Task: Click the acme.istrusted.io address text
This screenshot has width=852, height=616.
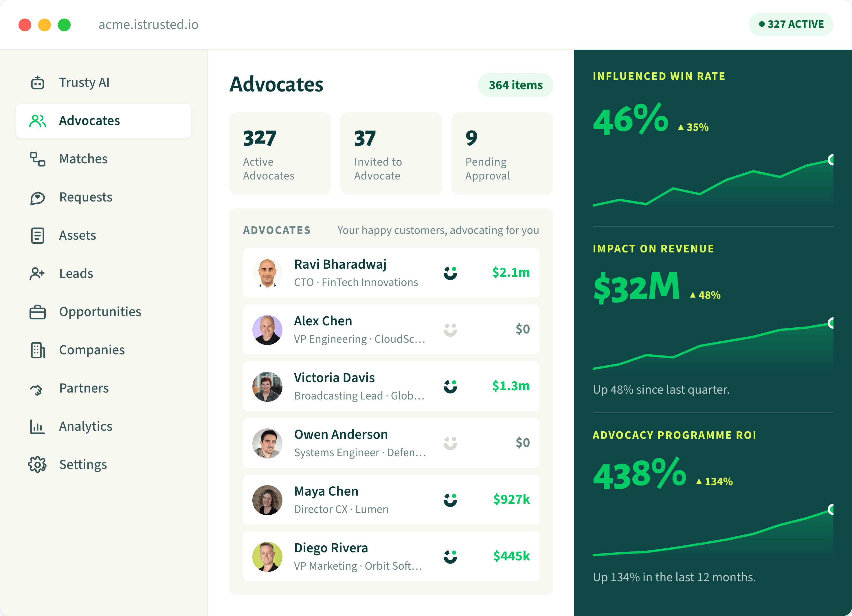Action: [x=148, y=25]
